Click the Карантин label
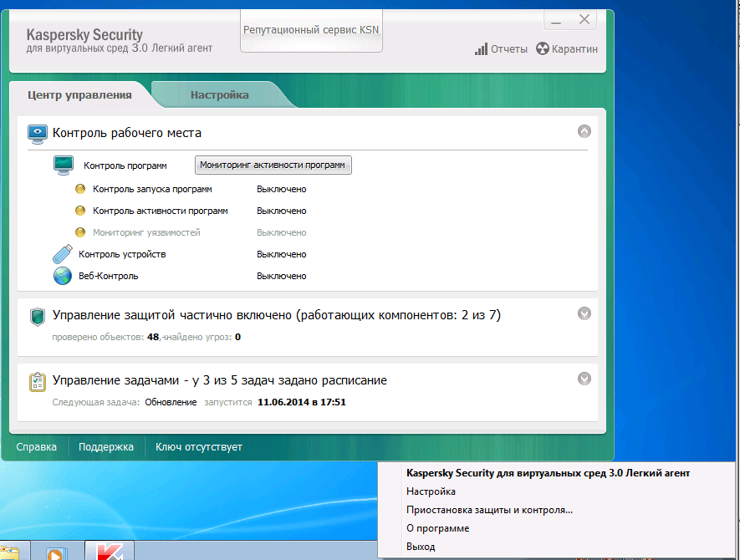 574,49
